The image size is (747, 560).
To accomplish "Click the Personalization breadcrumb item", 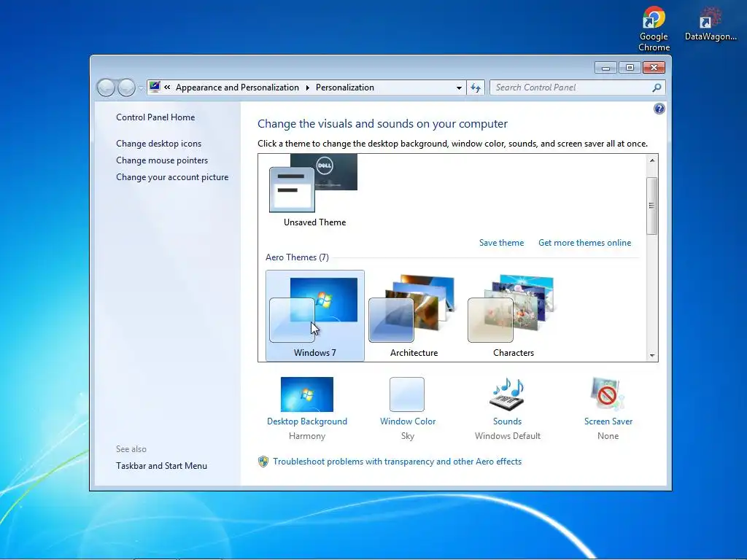I will [x=345, y=87].
